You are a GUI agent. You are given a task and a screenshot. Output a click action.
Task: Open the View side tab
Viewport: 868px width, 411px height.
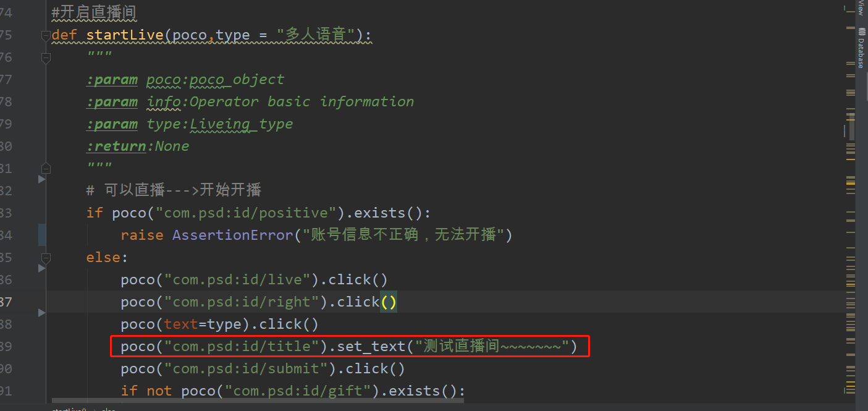(x=861, y=8)
